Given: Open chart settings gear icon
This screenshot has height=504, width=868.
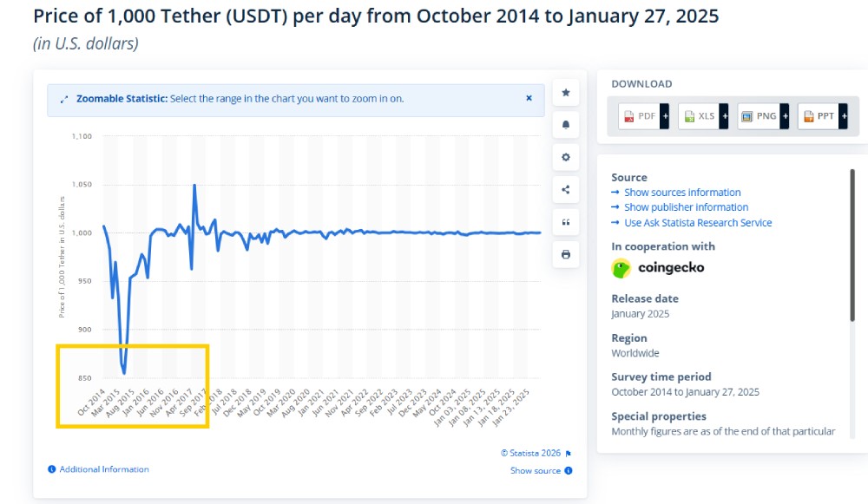Looking at the screenshot, I should pyautogui.click(x=566, y=157).
